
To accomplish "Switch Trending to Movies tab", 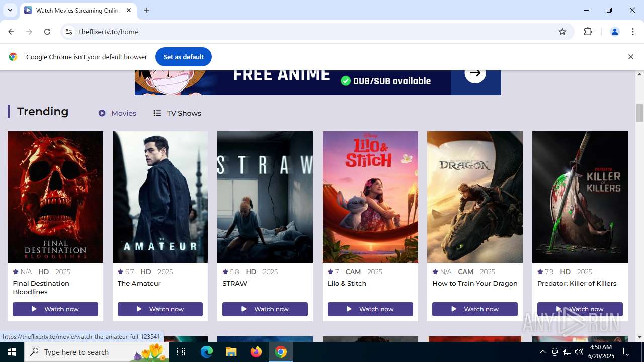I will 117,113.
